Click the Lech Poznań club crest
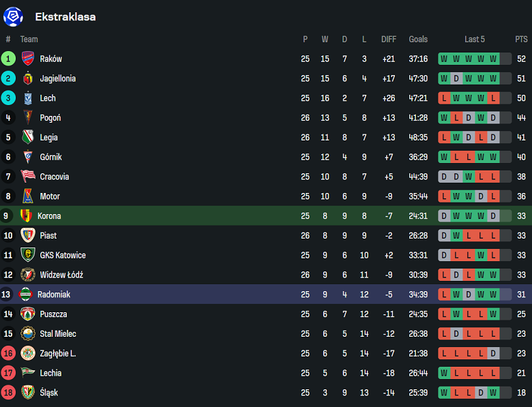This screenshot has height=407, width=532. coord(28,98)
